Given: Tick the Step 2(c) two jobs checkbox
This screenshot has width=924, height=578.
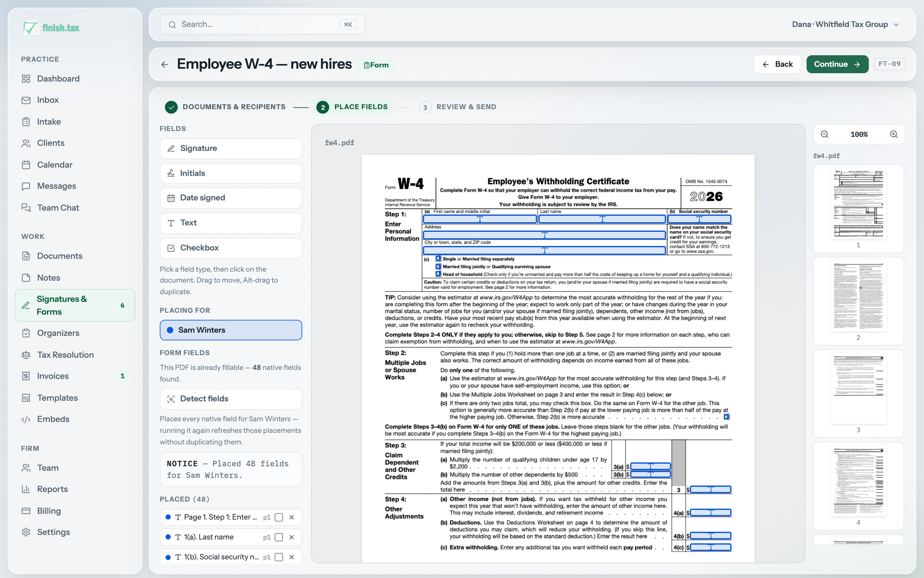Looking at the screenshot, I should pos(727,417).
